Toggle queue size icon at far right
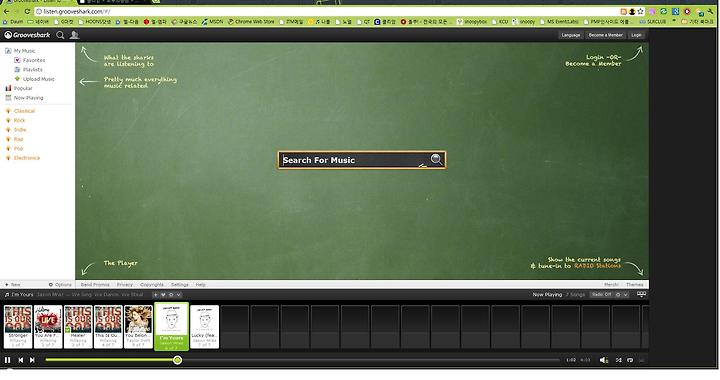 (641, 294)
